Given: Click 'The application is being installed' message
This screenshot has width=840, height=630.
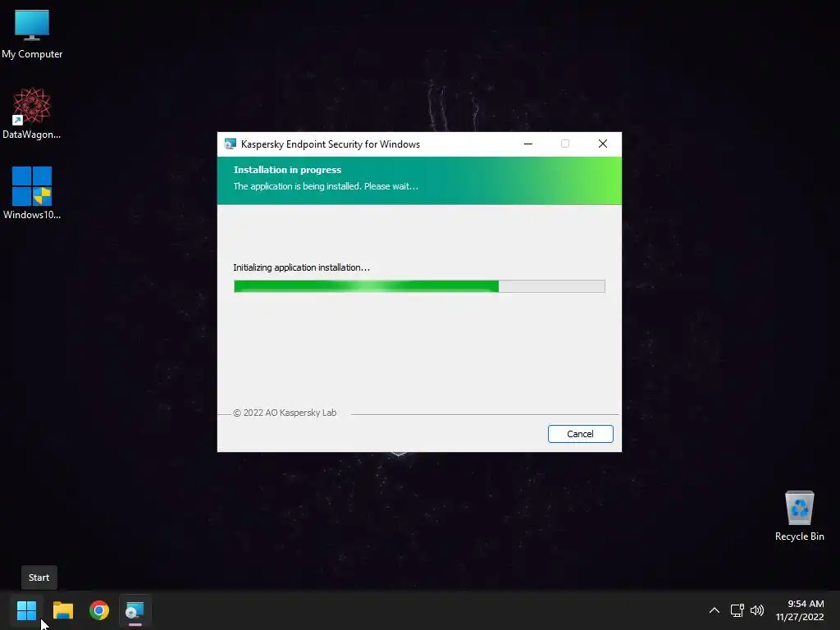Looking at the screenshot, I should [326, 186].
